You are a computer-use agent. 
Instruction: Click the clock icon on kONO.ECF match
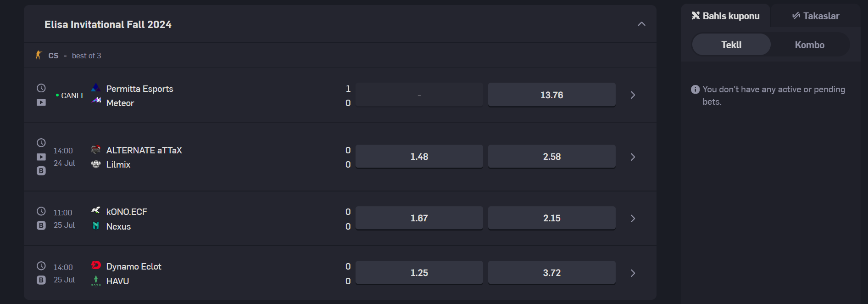click(x=41, y=211)
